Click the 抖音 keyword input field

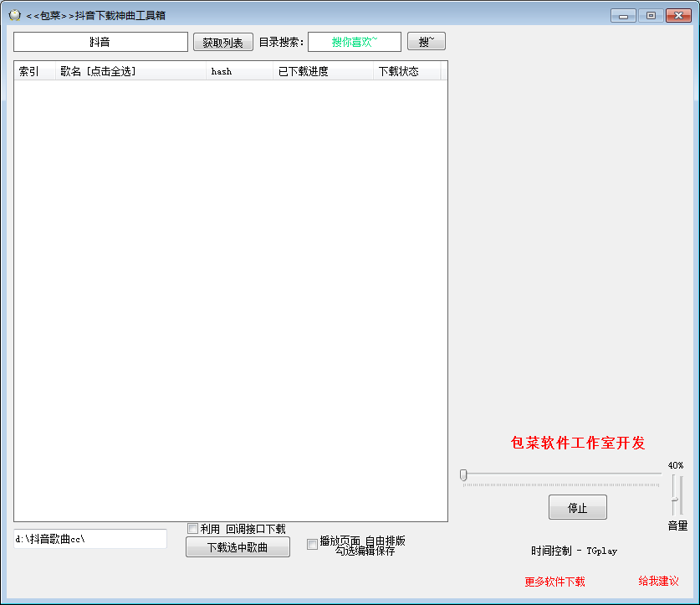coord(100,42)
